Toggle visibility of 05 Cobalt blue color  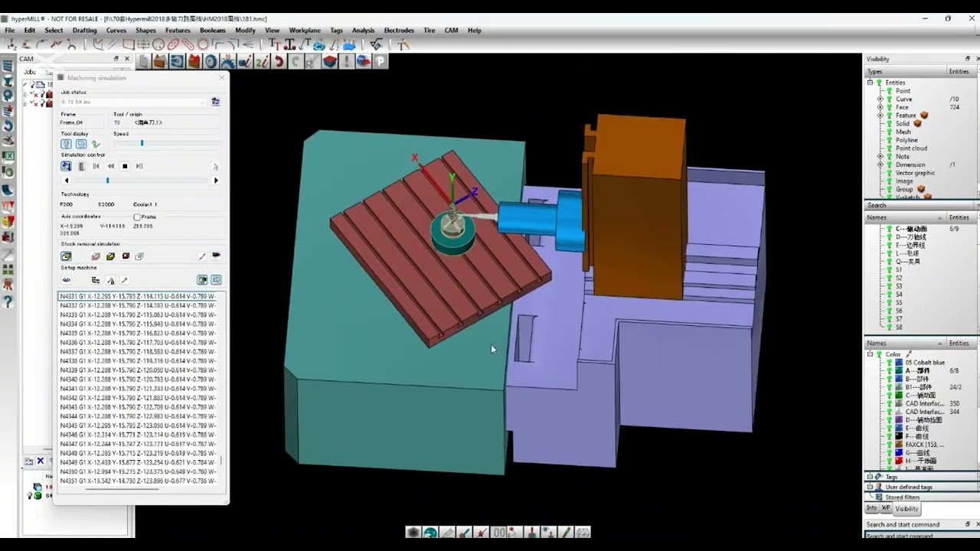point(890,363)
